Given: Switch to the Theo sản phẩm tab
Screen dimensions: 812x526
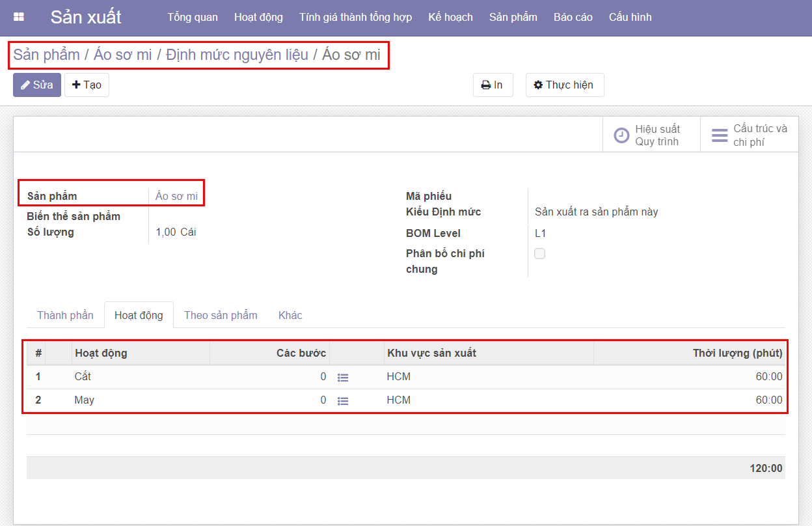Looking at the screenshot, I should tap(221, 316).
